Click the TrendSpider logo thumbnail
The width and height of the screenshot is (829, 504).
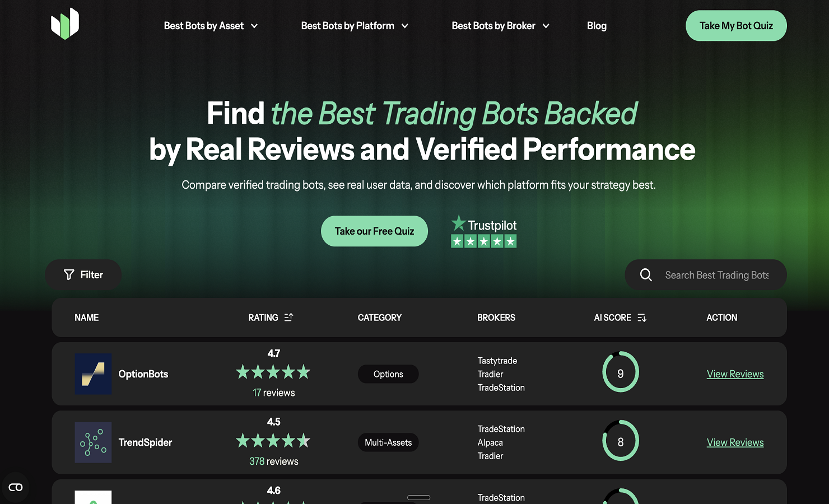click(93, 442)
